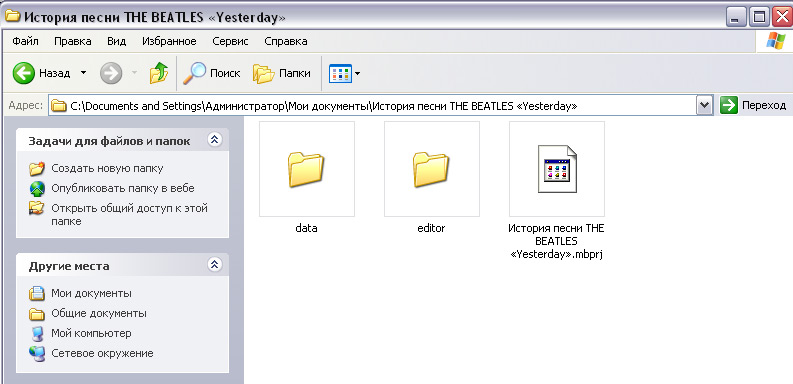Open the Правка menu
793x384 pixels.
click(x=73, y=41)
